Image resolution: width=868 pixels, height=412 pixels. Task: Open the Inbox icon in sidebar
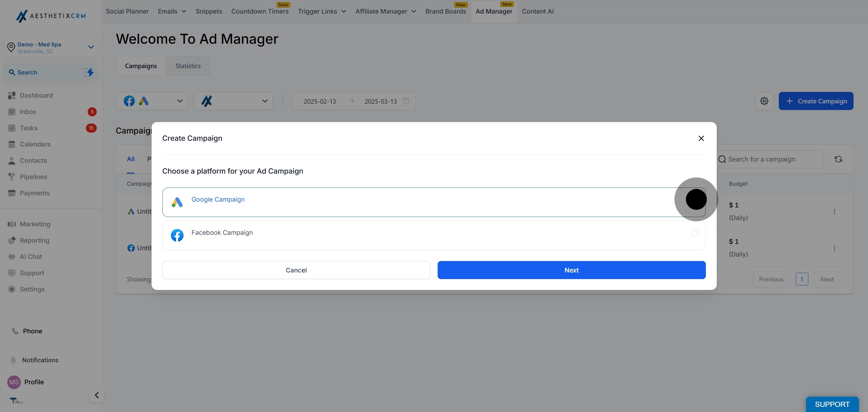[x=12, y=112]
